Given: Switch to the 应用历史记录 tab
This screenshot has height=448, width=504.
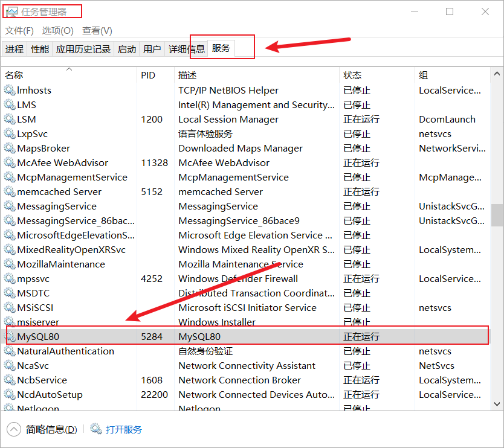Looking at the screenshot, I should coord(83,49).
